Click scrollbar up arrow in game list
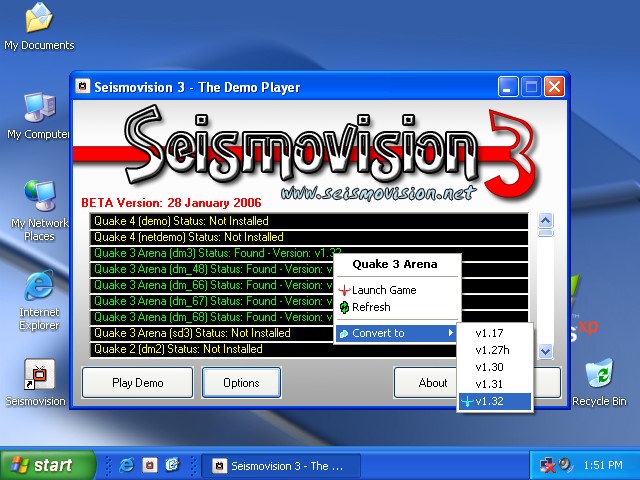Screen dimensions: 640x480 click(545, 220)
